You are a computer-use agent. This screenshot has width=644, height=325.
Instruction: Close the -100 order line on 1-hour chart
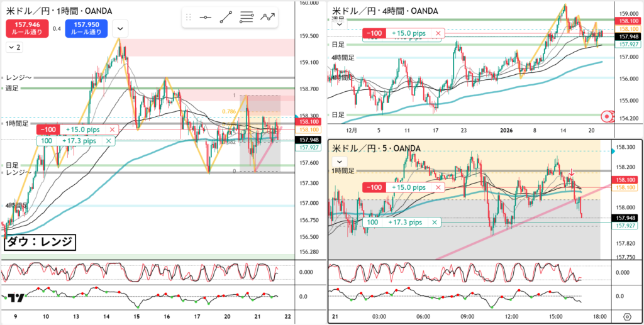pos(111,129)
